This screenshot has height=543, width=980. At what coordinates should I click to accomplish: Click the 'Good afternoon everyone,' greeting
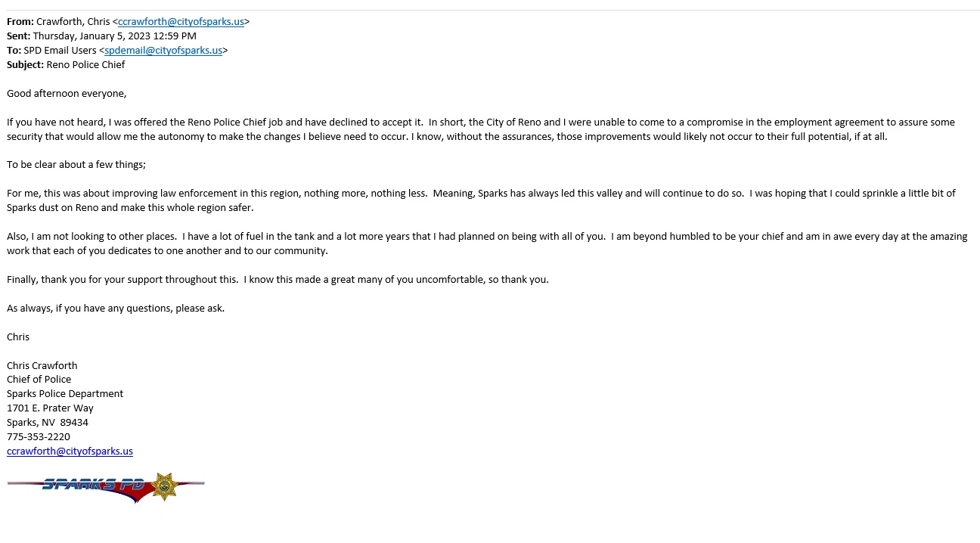tap(67, 94)
